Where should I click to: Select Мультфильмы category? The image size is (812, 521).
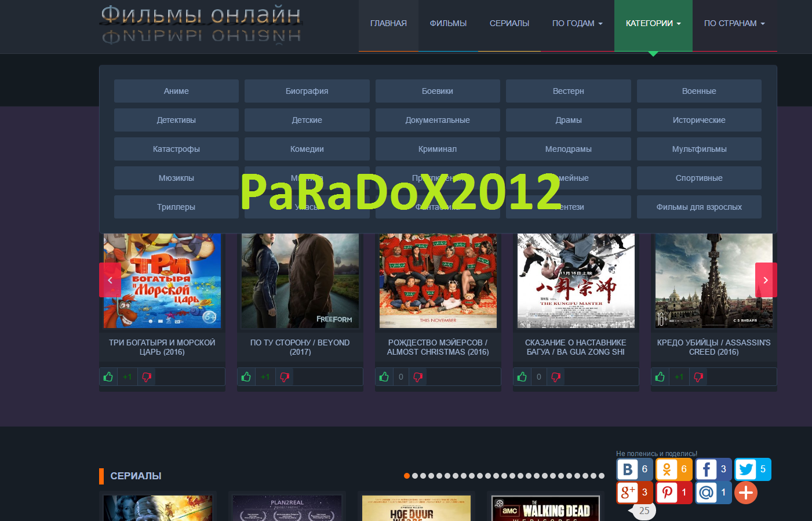pyautogui.click(x=699, y=149)
